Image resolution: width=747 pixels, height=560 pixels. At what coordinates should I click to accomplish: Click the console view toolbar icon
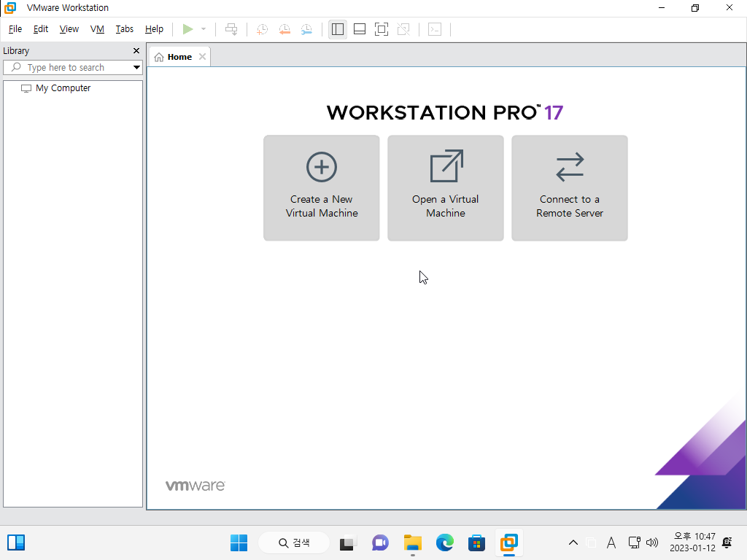pos(435,29)
